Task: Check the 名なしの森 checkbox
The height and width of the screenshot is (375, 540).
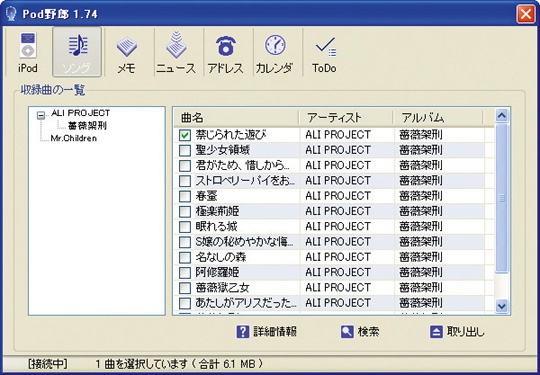Action: pos(185,257)
